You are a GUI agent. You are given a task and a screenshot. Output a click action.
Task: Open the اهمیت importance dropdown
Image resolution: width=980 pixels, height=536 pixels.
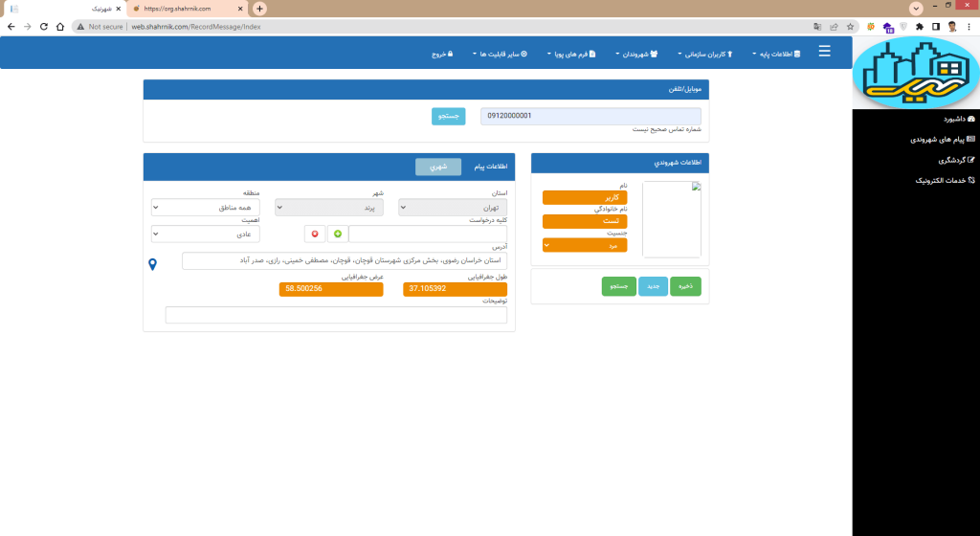click(205, 234)
